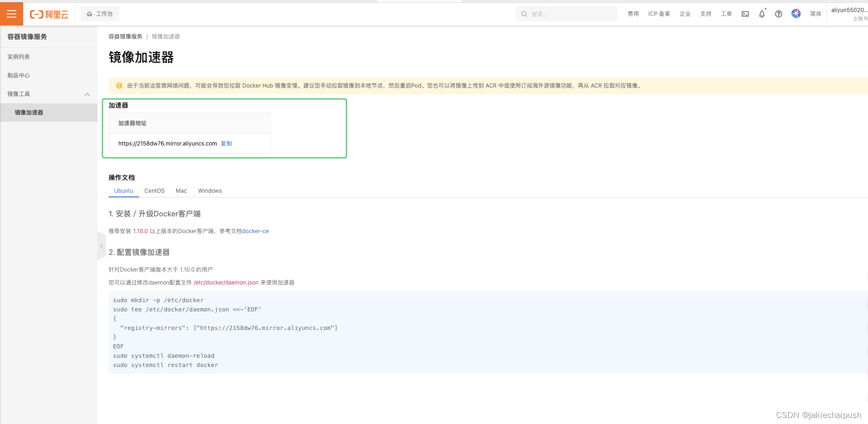Click the registry-mirrors line in code block
The width and height of the screenshot is (868, 424).
click(x=229, y=328)
